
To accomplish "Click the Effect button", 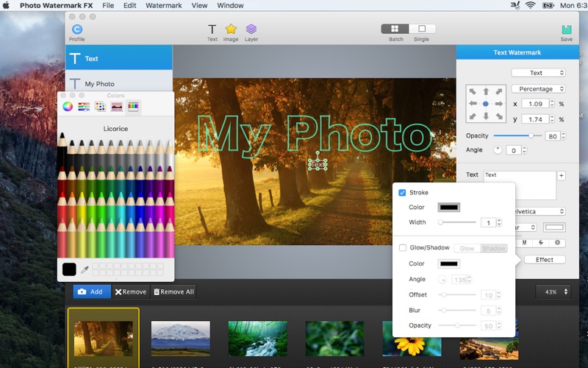I will (x=545, y=260).
